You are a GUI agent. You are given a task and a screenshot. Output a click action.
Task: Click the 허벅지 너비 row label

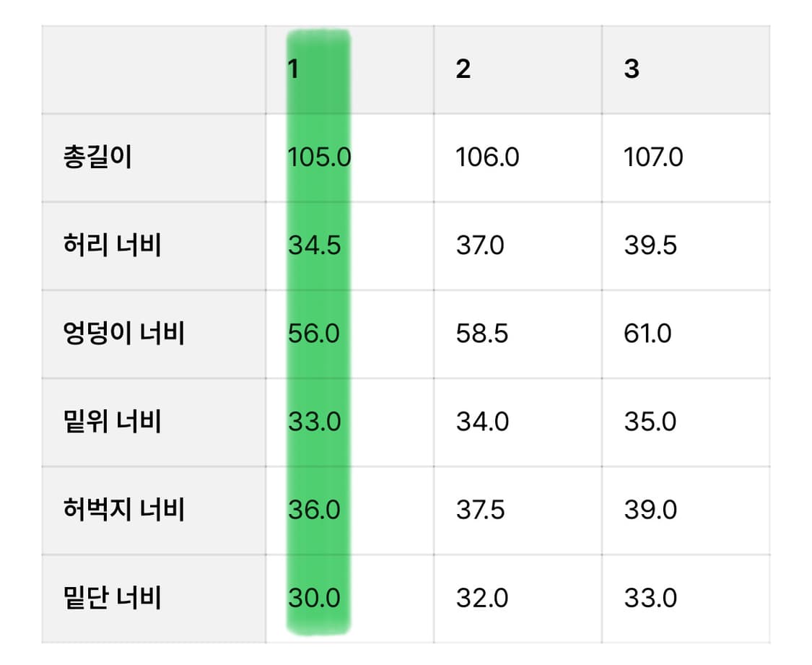tap(123, 510)
